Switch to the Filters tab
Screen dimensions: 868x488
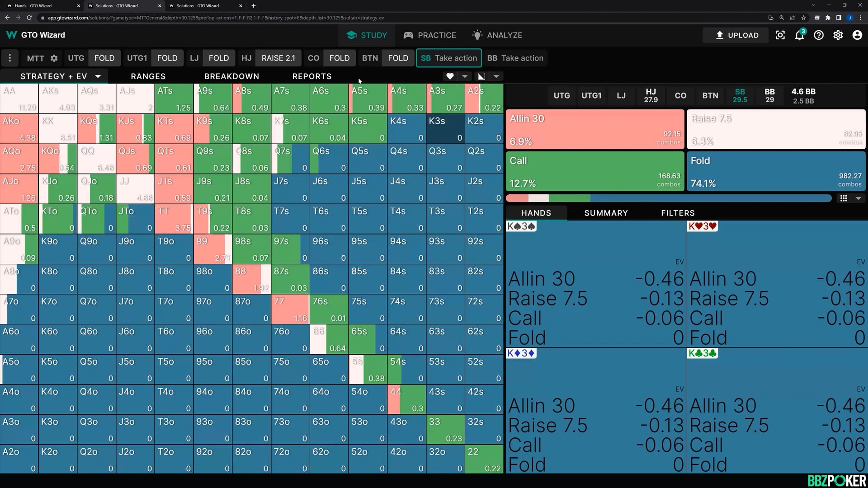pos(678,213)
